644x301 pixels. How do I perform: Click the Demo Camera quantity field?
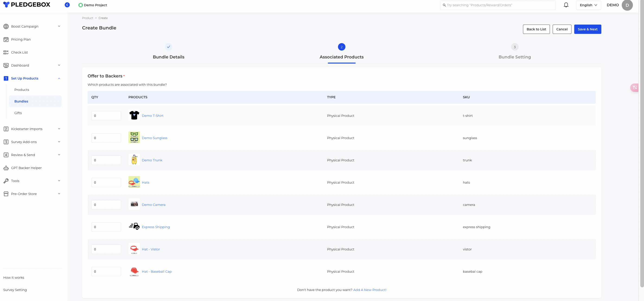(x=106, y=205)
